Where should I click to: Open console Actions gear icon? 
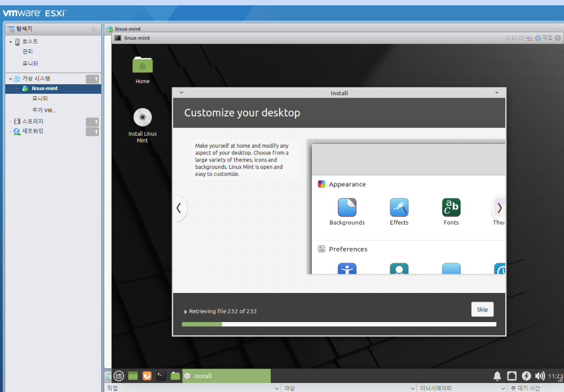coord(538,38)
